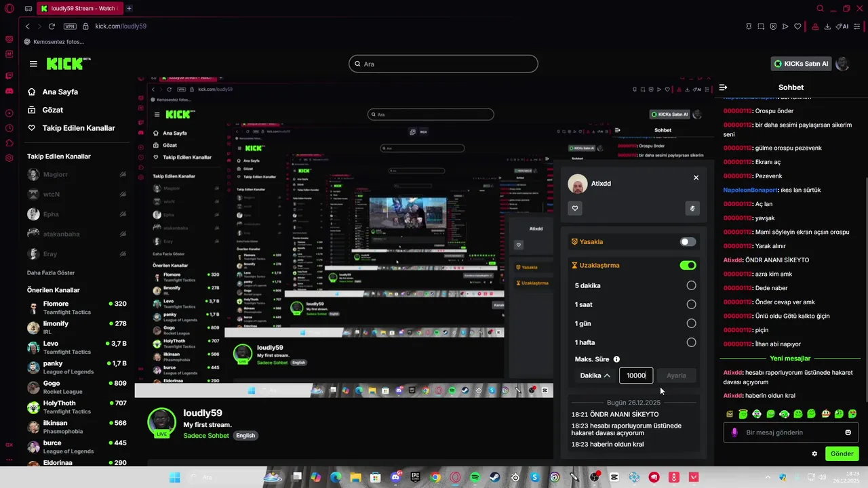Click the Kemosentez fotos bookmark
868x488 pixels.
coord(54,42)
